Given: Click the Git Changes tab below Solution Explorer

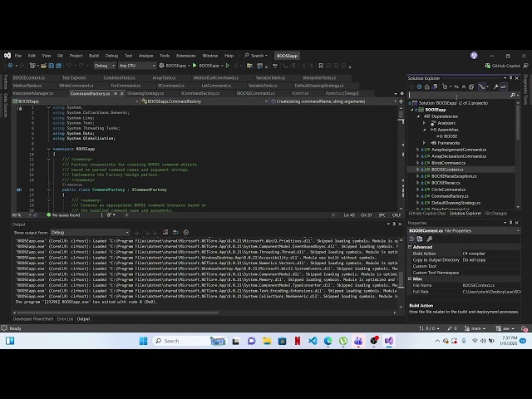Looking at the screenshot, I should click(496, 213).
